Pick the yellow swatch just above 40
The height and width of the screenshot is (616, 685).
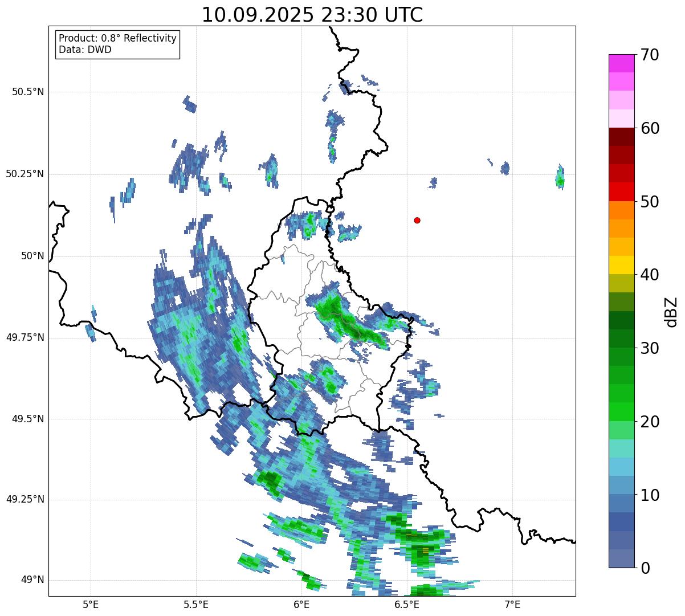[x=621, y=265]
